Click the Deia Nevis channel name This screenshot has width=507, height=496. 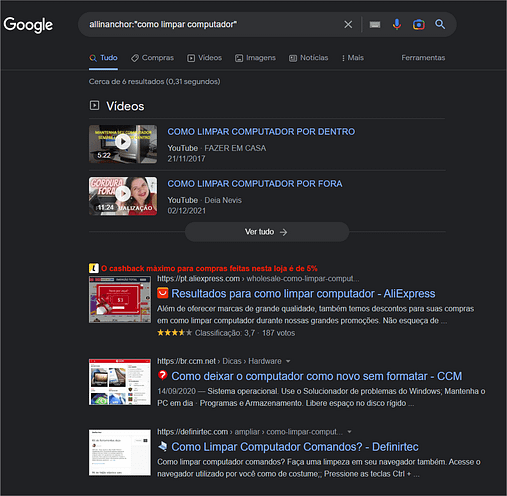(223, 200)
